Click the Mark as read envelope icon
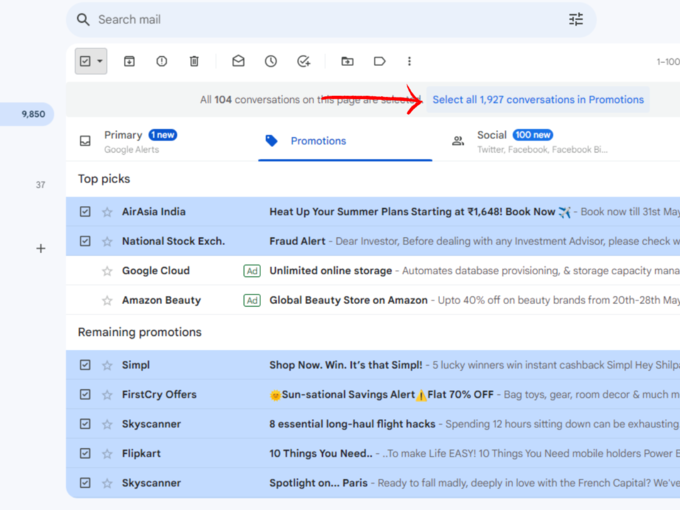The width and height of the screenshot is (680, 510). (238, 61)
